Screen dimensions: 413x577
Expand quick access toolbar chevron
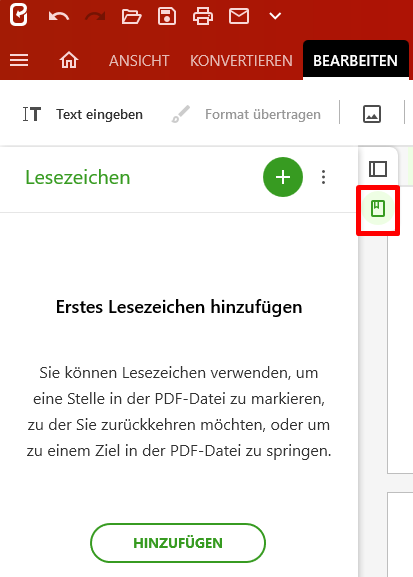click(x=275, y=16)
